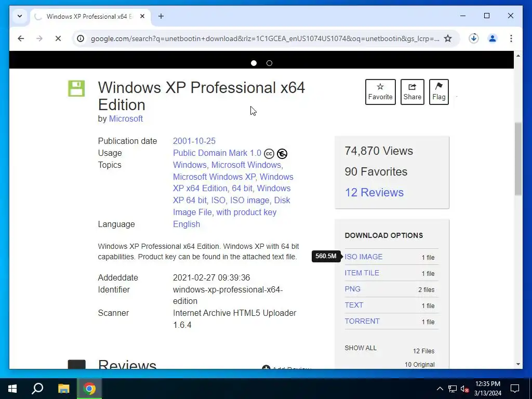Click the scrollbar down arrow
The height and width of the screenshot is (399, 532).
[518, 364]
